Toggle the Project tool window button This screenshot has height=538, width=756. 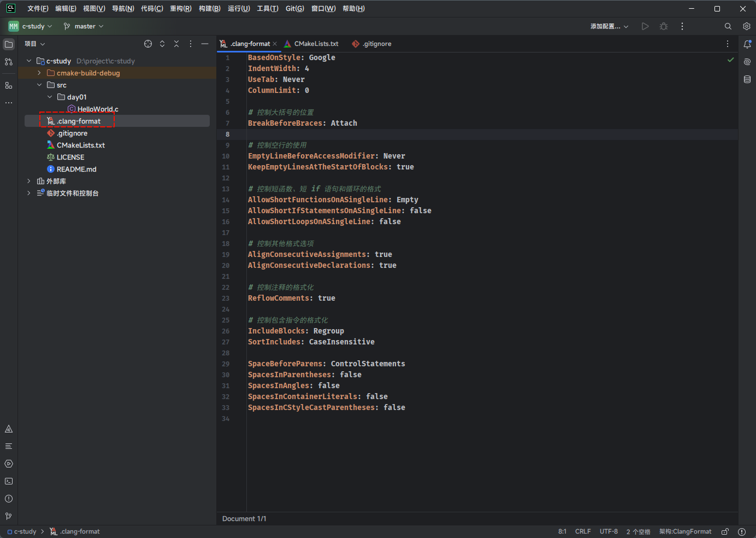[x=9, y=44]
